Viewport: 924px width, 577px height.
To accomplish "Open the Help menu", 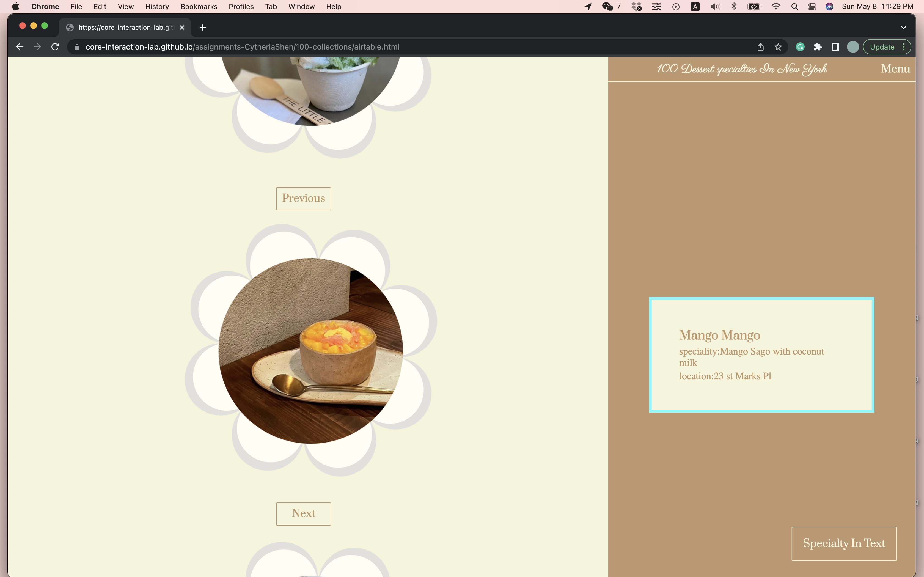I will tap(333, 7).
